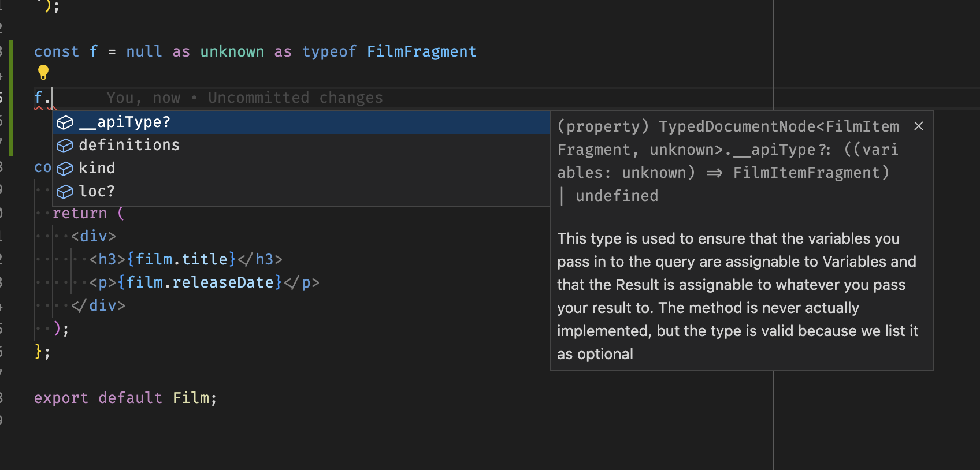
Task: Click the description paragraph in the documentation panel
Action: [x=737, y=296]
